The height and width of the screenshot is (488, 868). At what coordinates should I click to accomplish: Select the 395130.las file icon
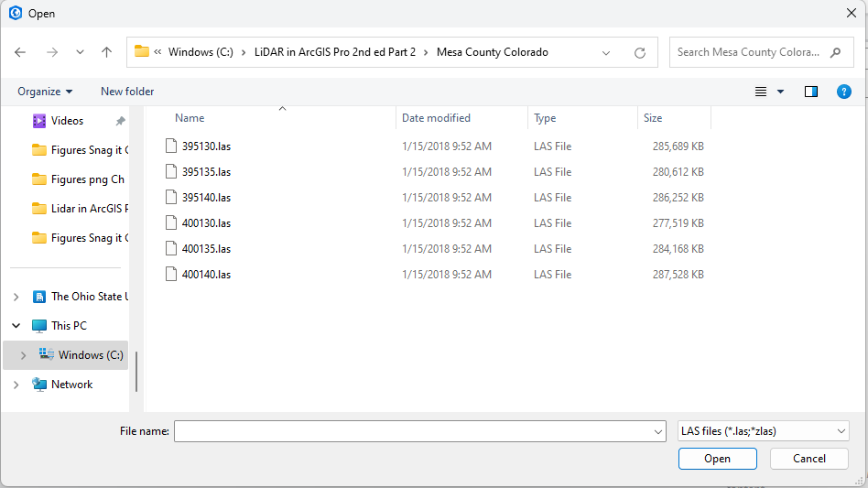(170, 146)
